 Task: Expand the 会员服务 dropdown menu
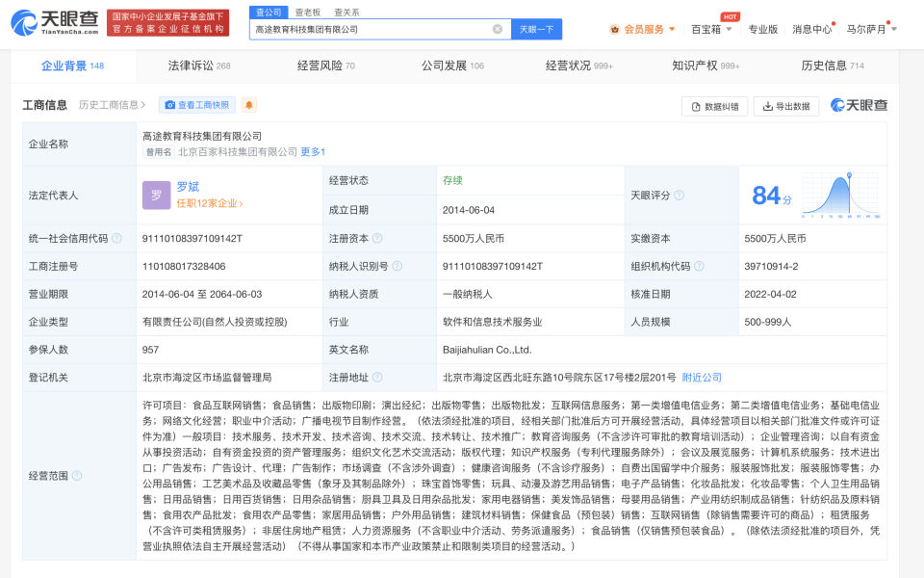(x=642, y=29)
